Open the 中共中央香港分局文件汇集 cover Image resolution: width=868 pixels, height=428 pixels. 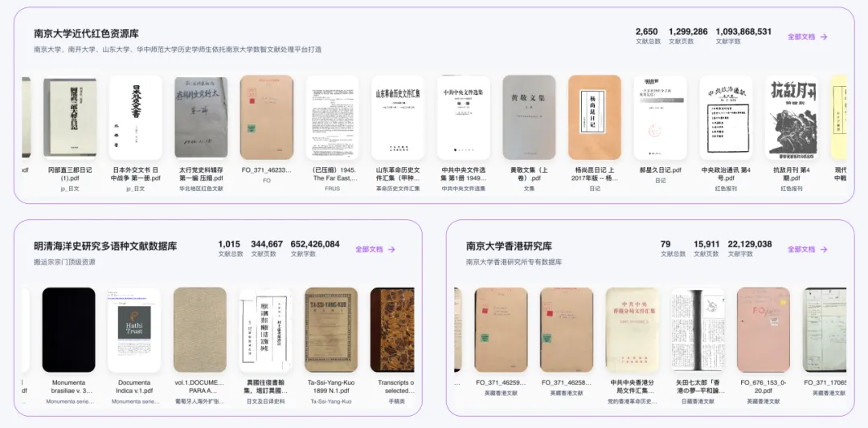click(633, 330)
